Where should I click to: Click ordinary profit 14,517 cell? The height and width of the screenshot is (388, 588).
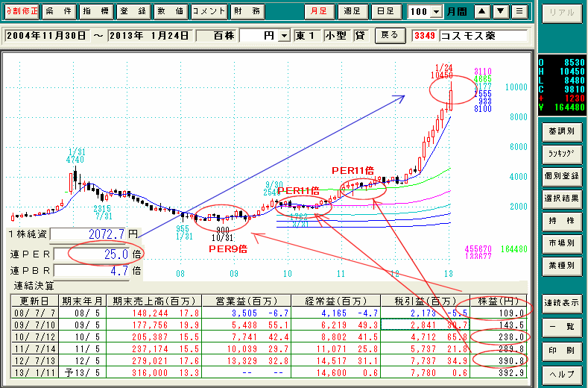point(332,361)
